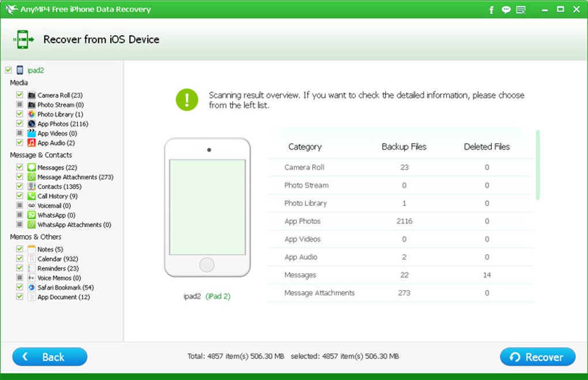Click the Notes icon
The height and width of the screenshot is (380, 588).
coord(32,249)
